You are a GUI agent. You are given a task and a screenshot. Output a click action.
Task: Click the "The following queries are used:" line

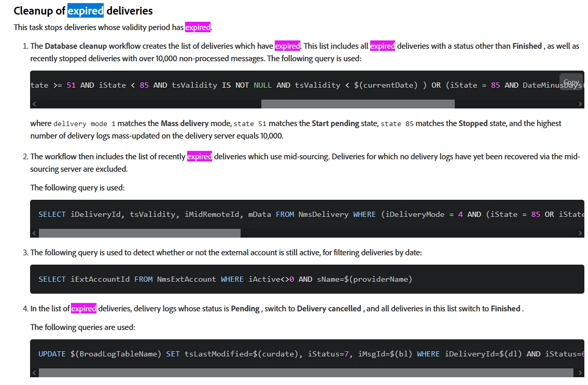[82, 327]
